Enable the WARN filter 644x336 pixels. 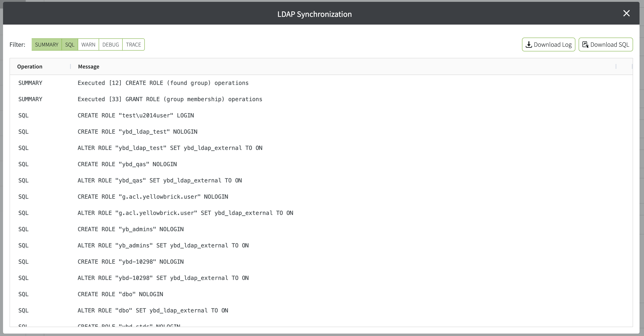click(88, 44)
